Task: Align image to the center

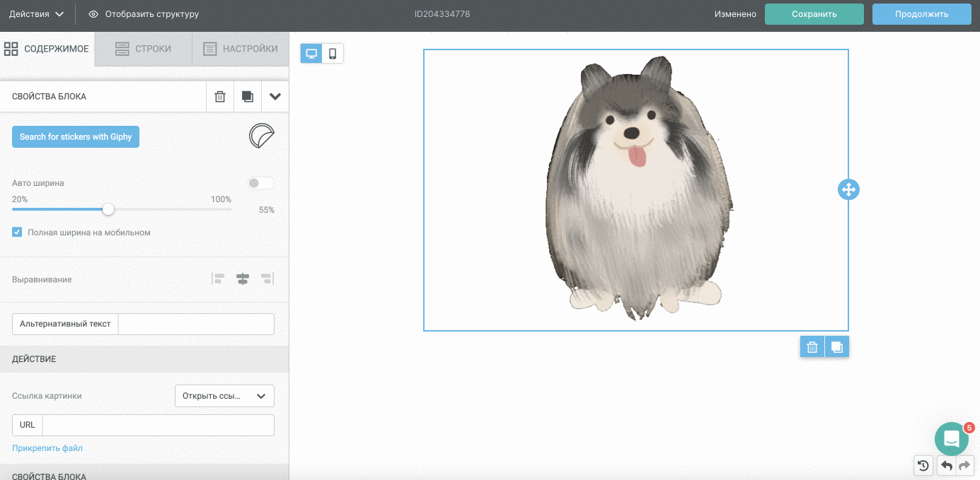Action: pyautogui.click(x=243, y=279)
